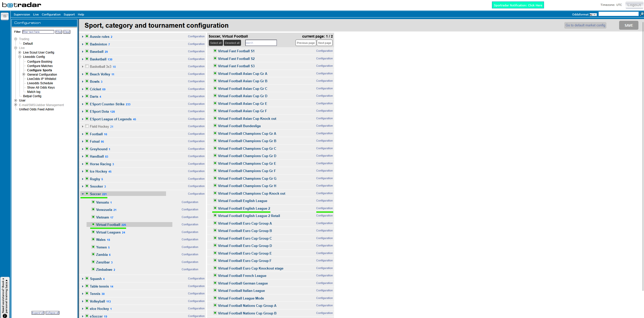Uncheck Virtual Football Bundesliga checkbox
The width and height of the screenshot is (644, 318).
pyautogui.click(x=215, y=126)
